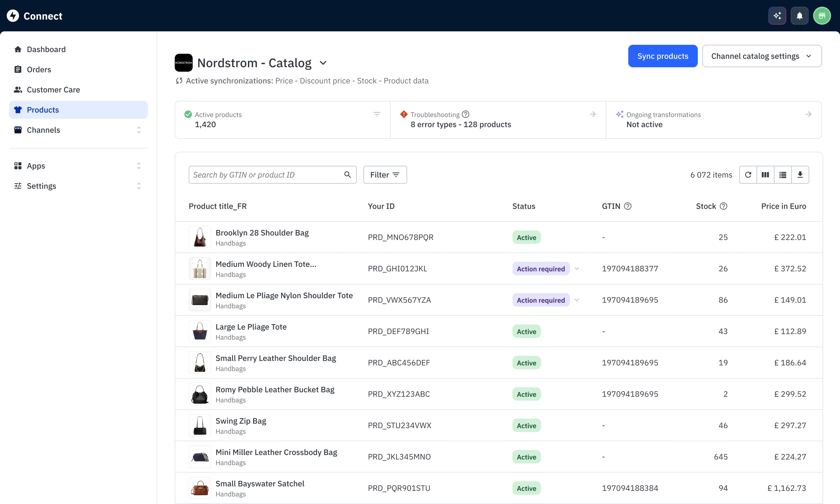Open the notifications bell

(800, 16)
